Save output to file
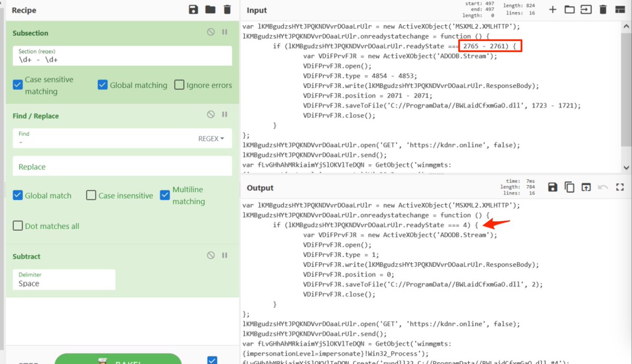 pos(552,187)
